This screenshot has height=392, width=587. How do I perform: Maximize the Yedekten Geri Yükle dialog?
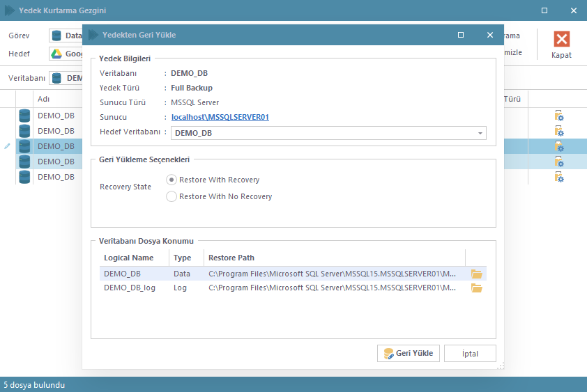point(461,35)
